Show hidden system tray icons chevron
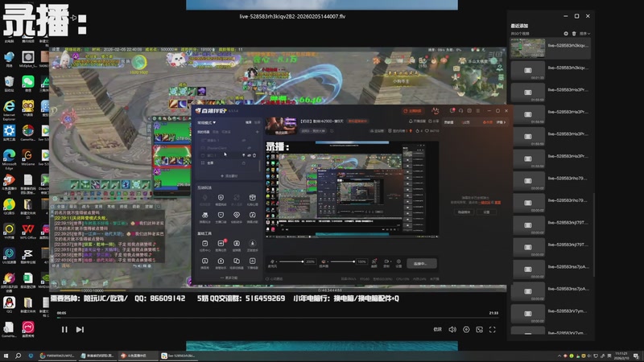The height and width of the screenshot is (362, 644). point(559,356)
